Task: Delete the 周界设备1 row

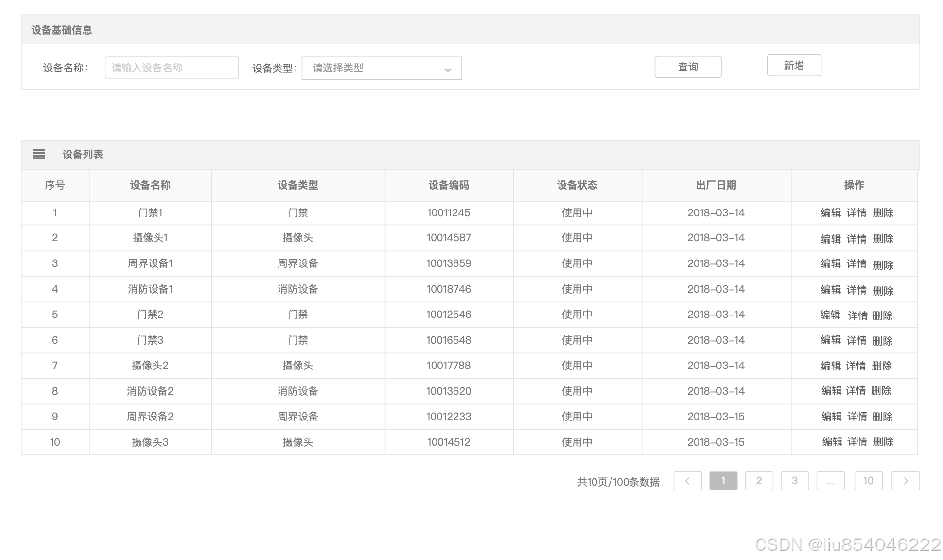Action: pos(883,265)
